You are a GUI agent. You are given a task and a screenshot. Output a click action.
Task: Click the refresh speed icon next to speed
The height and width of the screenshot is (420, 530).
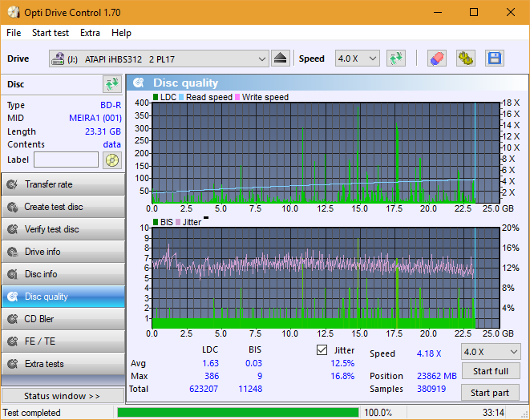pyautogui.click(x=395, y=59)
